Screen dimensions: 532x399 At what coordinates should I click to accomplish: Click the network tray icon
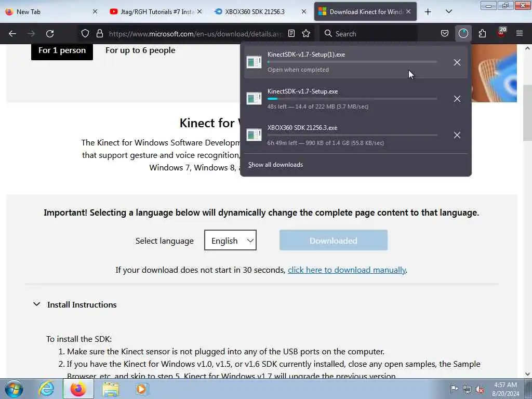tap(467, 389)
